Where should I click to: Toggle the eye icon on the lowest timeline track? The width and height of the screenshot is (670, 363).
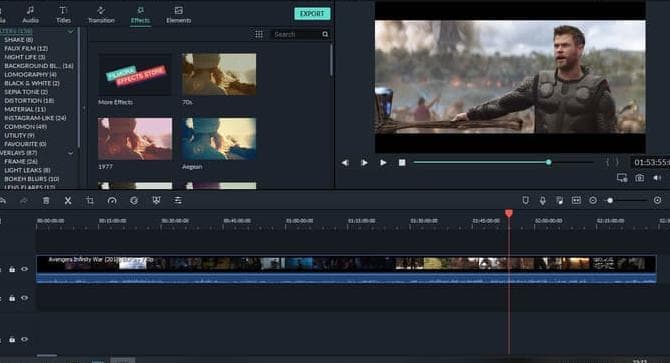click(x=25, y=340)
